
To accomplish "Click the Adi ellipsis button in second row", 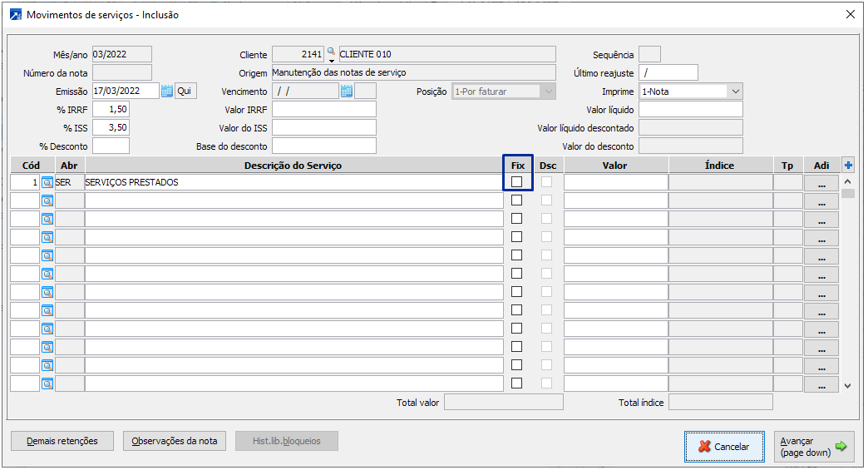I will coord(821,201).
